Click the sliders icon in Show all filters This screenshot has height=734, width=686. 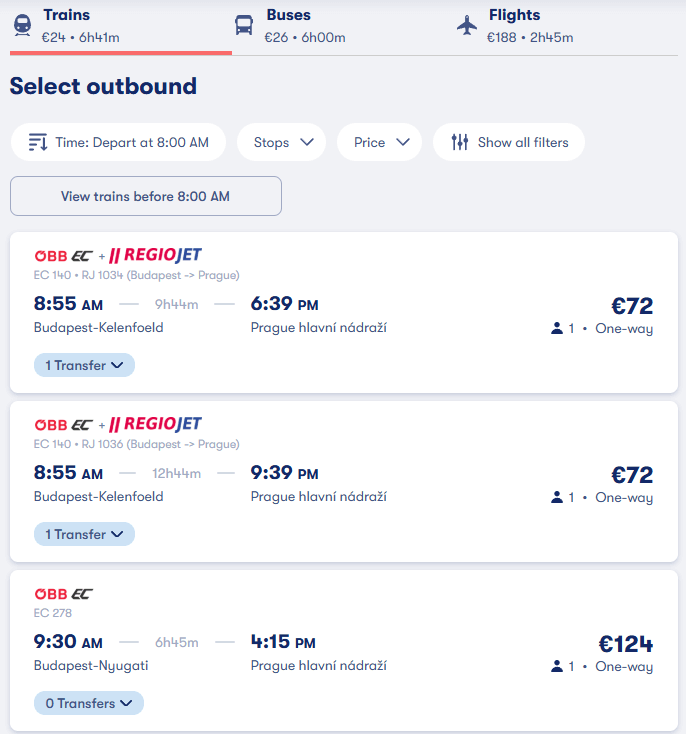[x=460, y=142]
